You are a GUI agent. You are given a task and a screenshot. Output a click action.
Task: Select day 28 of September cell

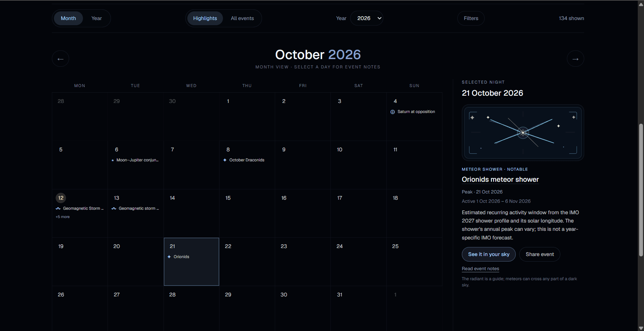pos(80,116)
